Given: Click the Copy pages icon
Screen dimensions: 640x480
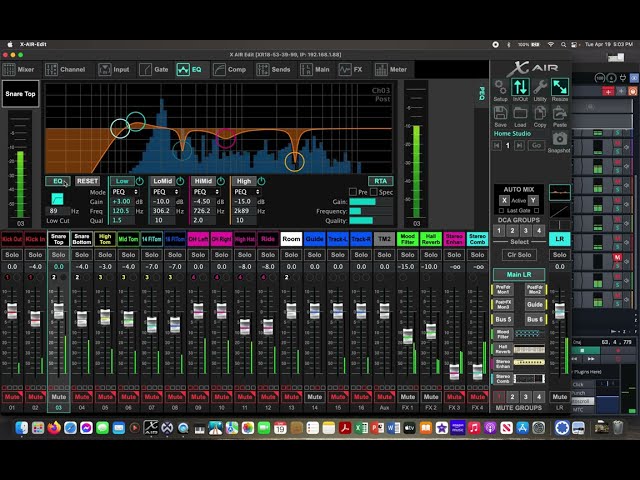Looking at the screenshot, I should [540, 113].
